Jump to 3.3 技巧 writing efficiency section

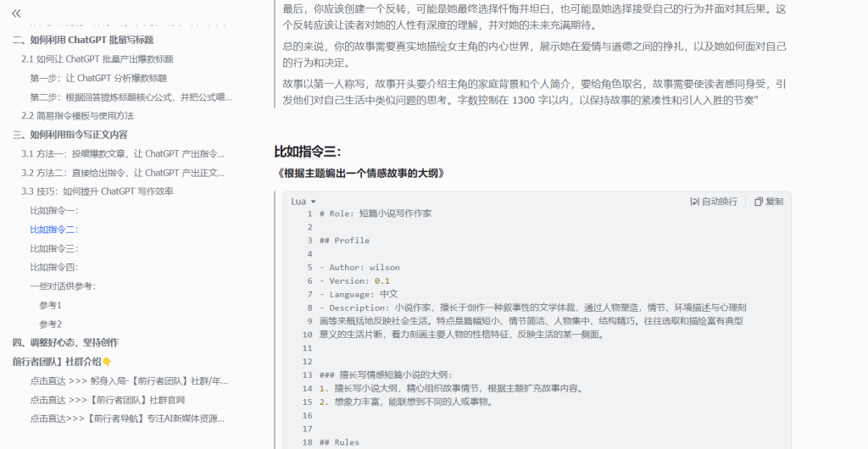click(97, 191)
